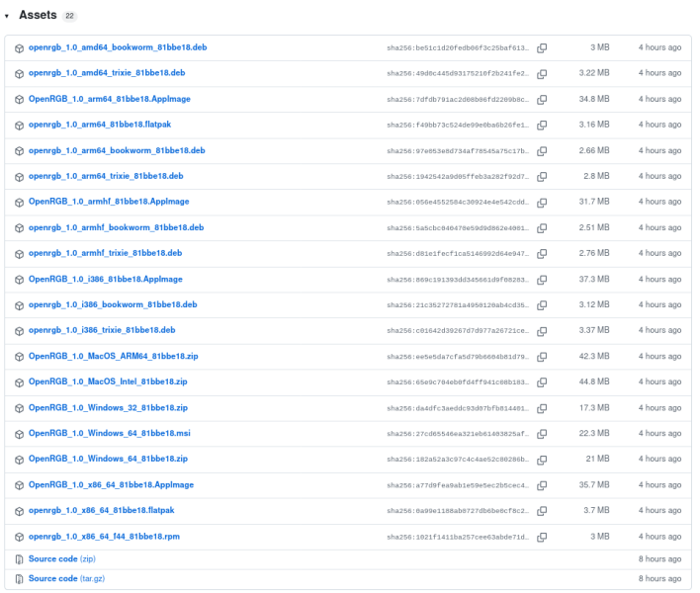Download OpenRGB_1.0_MacOS_ARM64_81bbe18.zip
Screen dimensions: 700x593
(114, 356)
